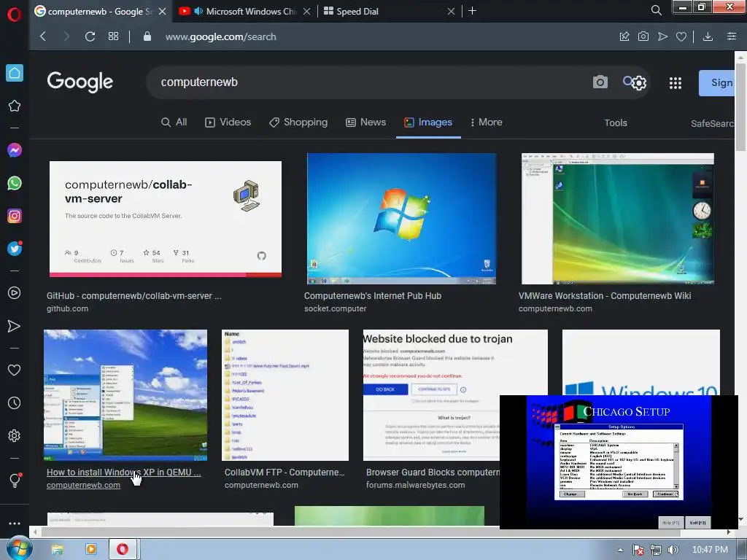Open 'VMWare Workstation - Computernewb Wiki' link

[605, 296]
